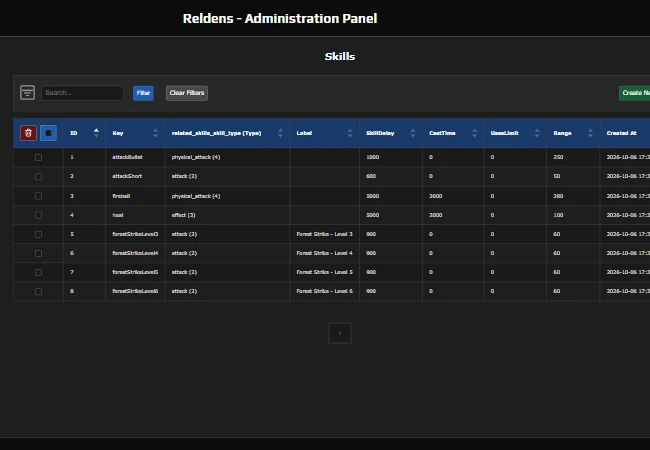The width and height of the screenshot is (650, 450).
Task: Sort table by Range column arrows
Action: 590,133
